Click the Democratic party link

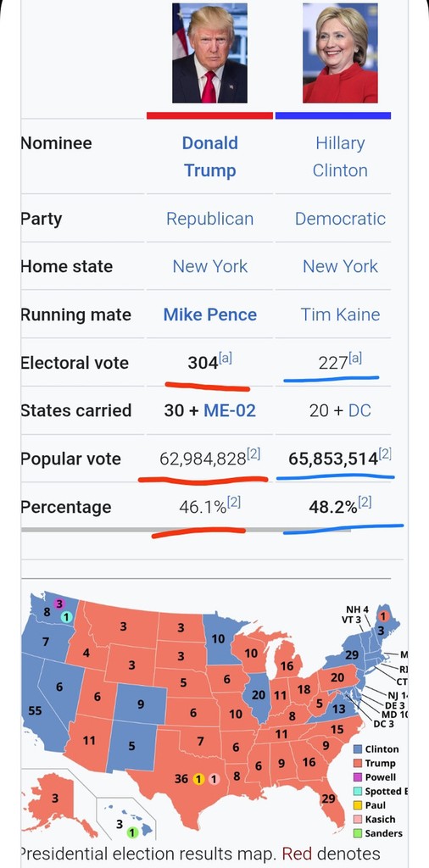click(x=340, y=219)
